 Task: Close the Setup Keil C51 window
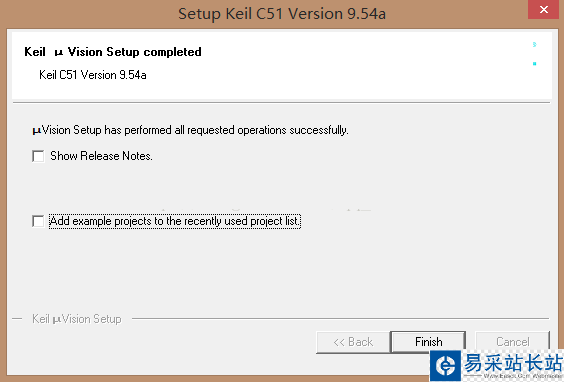(x=543, y=9)
